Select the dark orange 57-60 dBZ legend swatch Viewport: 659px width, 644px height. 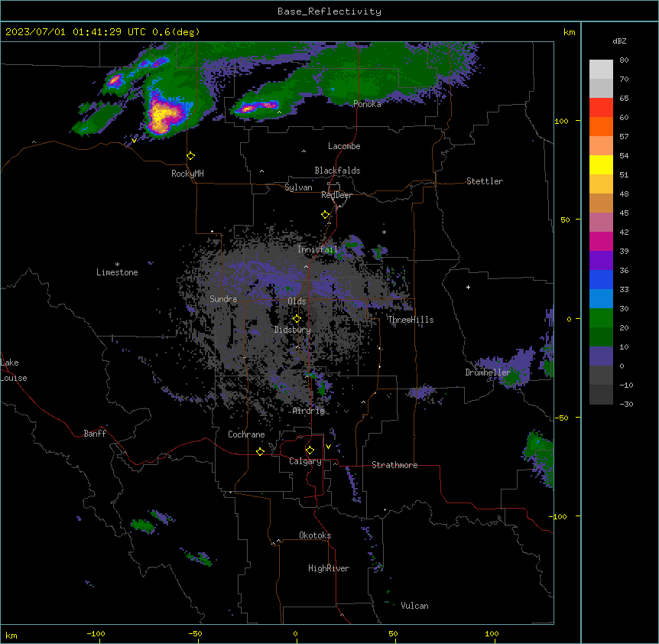[x=601, y=127]
